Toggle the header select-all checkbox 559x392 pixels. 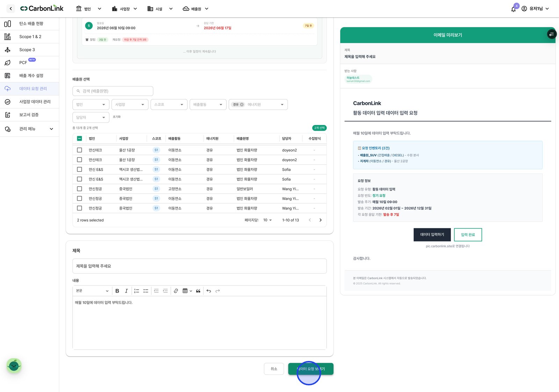click(79, 139)
